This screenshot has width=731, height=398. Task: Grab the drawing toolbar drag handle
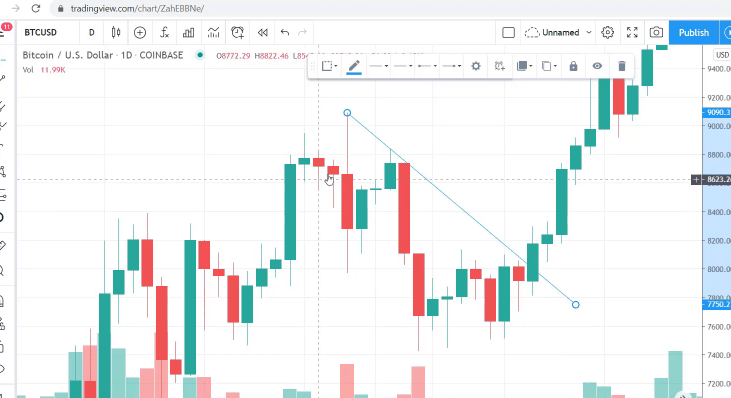point(313,66)
